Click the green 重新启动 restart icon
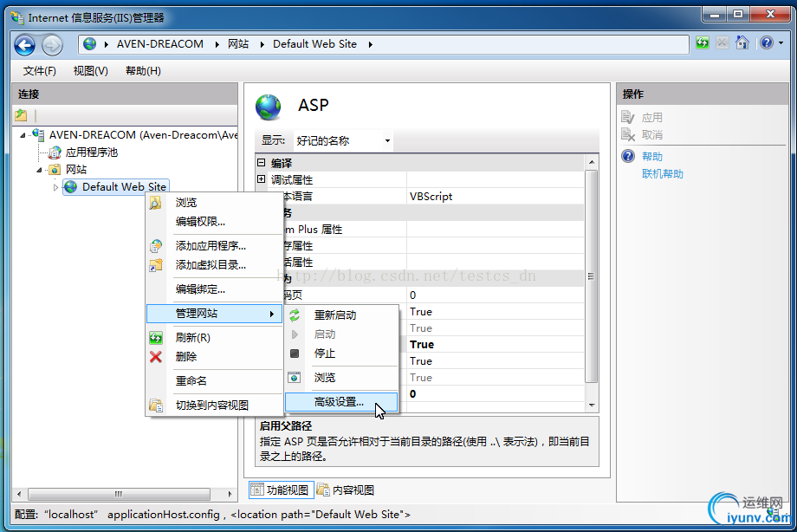This screenshot has height=532, width=797. click(x=295, y=315)
